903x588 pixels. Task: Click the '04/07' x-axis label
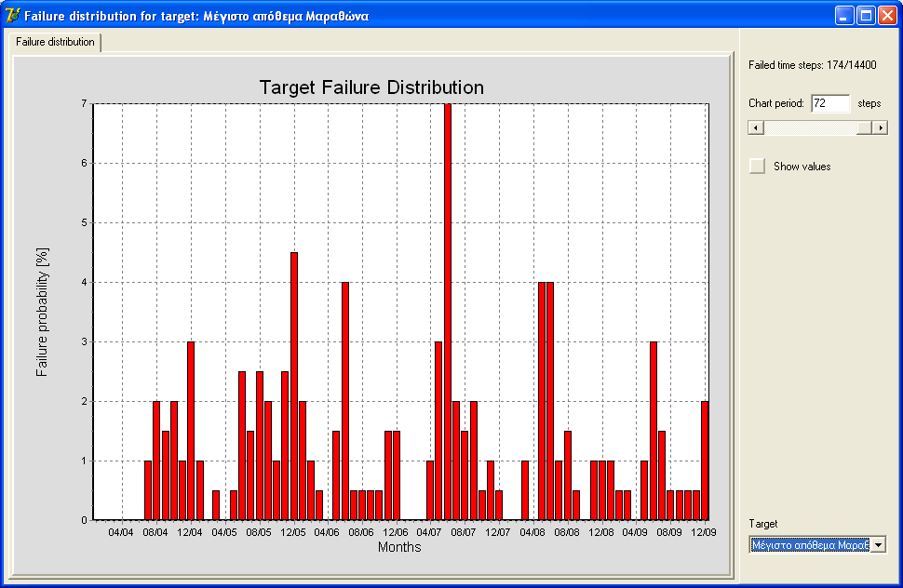tap(429, 532)
